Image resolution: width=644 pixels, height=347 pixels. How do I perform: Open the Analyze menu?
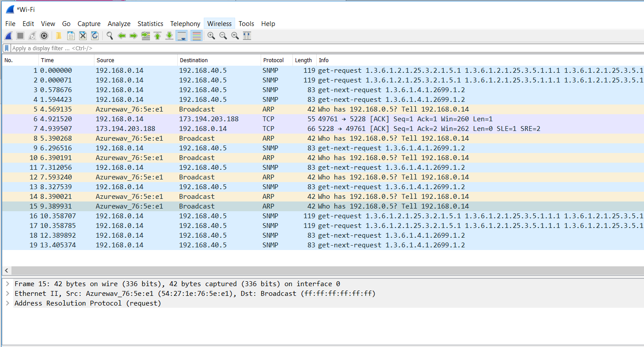click(x=119, y=24)
